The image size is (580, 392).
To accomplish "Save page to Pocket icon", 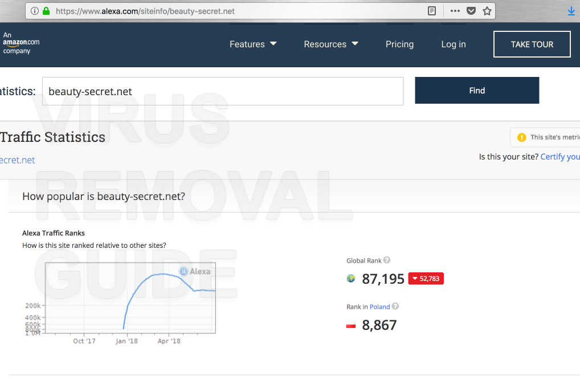I will 471,11.
